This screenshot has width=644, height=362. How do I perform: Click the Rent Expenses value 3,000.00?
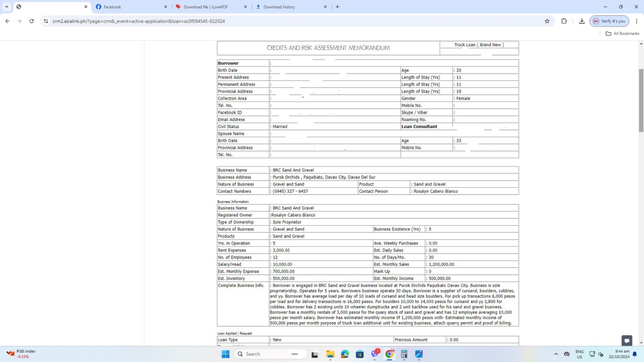[x=281, y=250]
